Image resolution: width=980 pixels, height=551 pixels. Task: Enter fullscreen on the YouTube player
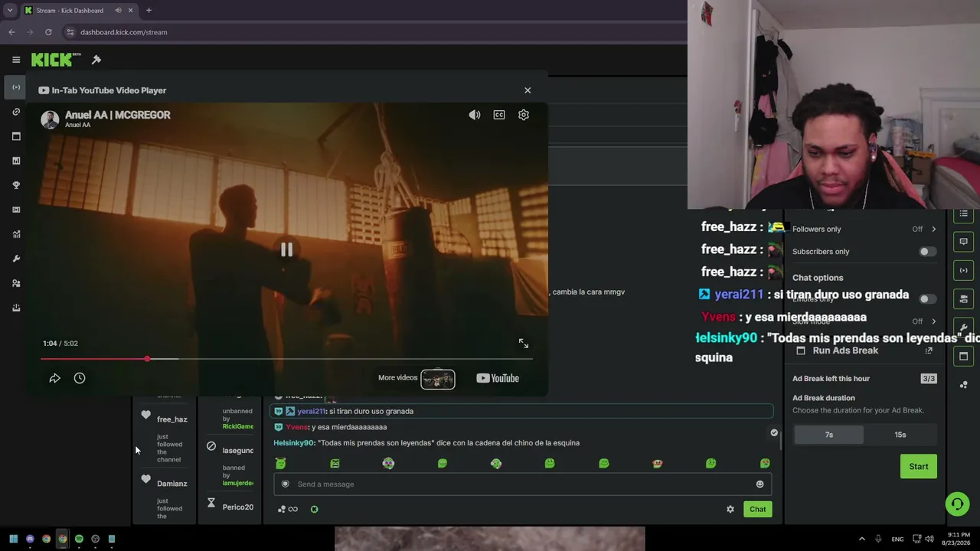(524, 344)
